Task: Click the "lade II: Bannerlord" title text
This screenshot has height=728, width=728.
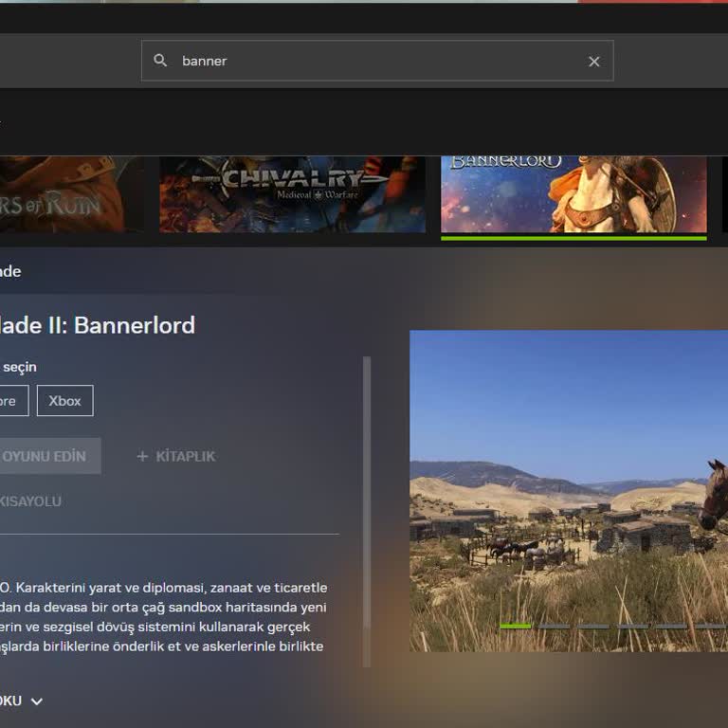Action: pos(98,325)
